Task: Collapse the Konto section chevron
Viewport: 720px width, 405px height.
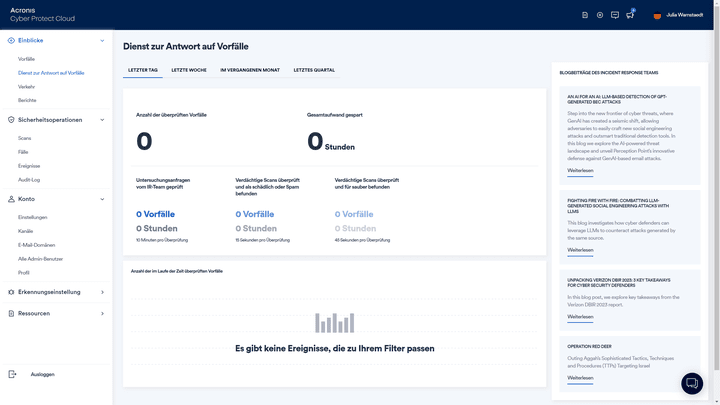Action: [x=102, y=199]
